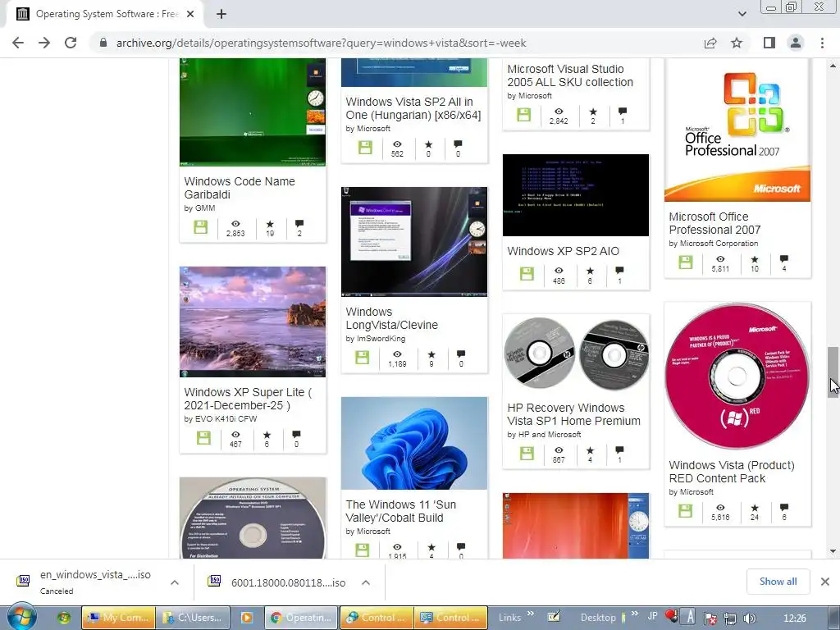Image resolution: width=840 pixels, height=630 pixels.
Task: Click the favorites star on Windows Code Name Garibaldi
Action: pyautogui.click(x=270, y=224)
